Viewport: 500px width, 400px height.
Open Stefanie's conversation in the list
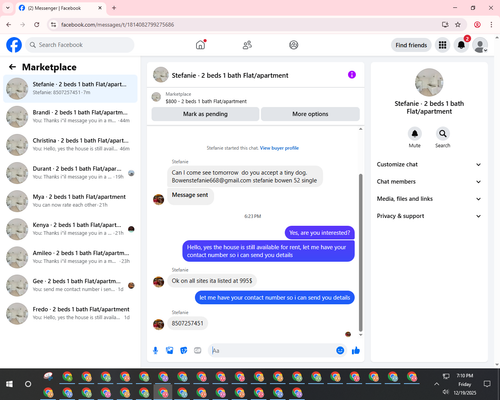pyautogui.click(x=70, y=89)
